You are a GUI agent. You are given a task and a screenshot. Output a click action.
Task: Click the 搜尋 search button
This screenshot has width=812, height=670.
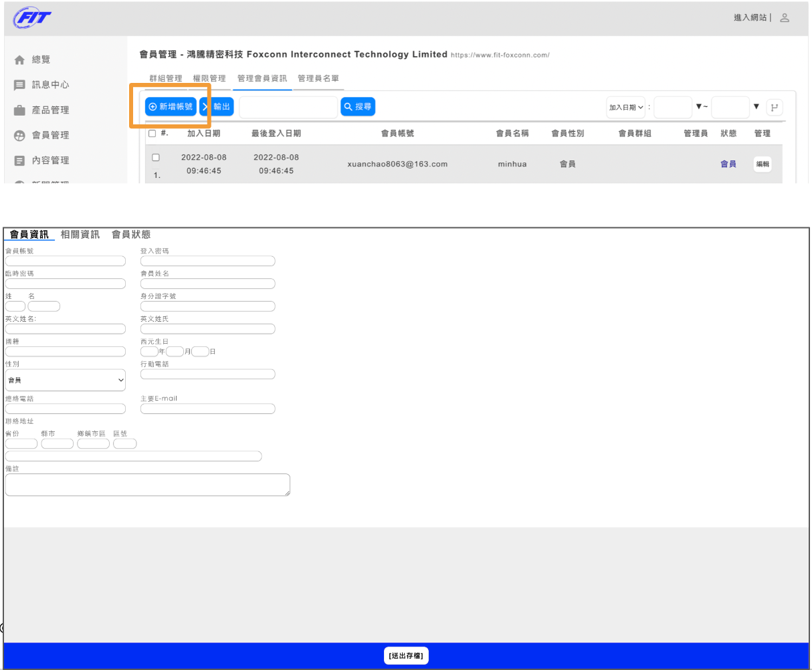pos(358,106)
